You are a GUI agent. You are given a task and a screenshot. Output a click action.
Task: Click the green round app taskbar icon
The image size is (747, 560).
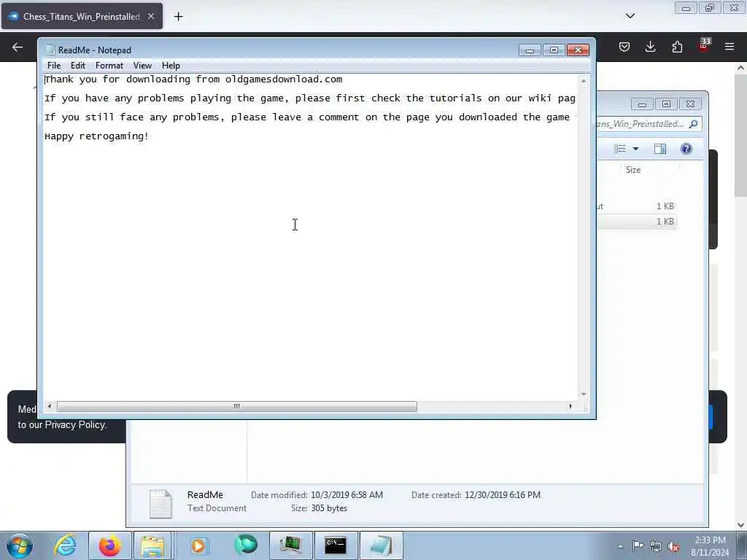[x=246, y=545]
